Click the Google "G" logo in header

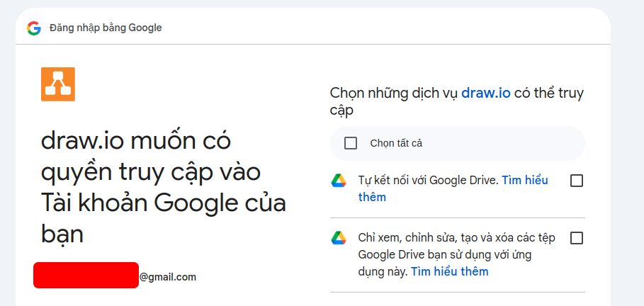tap(34, 28)
